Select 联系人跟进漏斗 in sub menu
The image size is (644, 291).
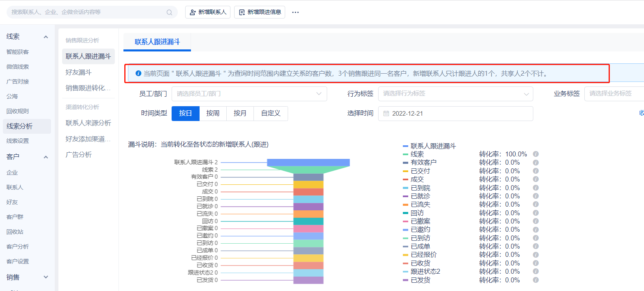click(x=88, y=56)
